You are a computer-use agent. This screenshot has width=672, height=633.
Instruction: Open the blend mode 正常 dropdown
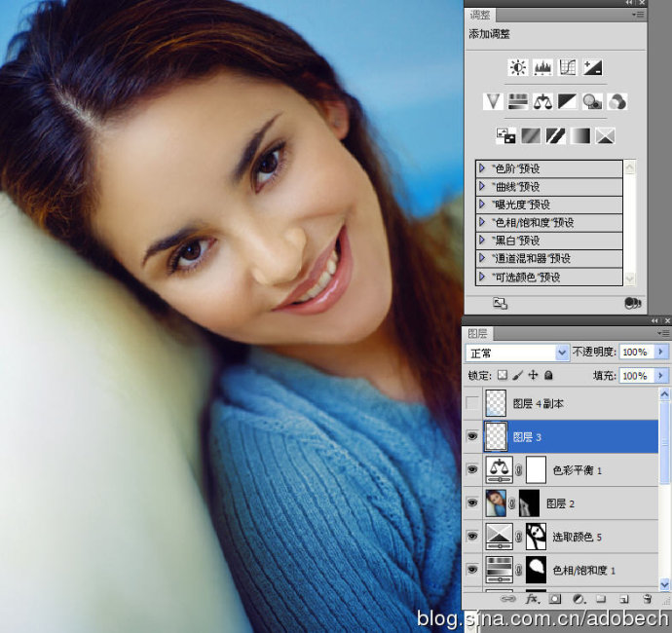(x=517, y=353)
